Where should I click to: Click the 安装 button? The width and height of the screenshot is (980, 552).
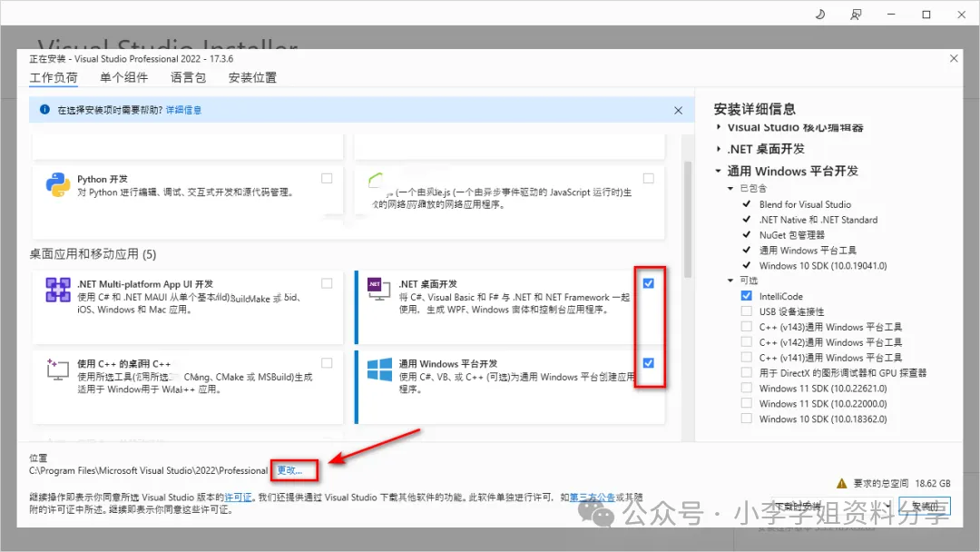[925, 507]
